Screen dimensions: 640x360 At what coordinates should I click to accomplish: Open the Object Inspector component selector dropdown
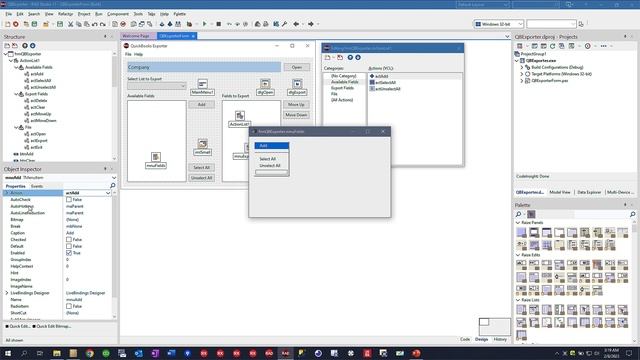113,178
